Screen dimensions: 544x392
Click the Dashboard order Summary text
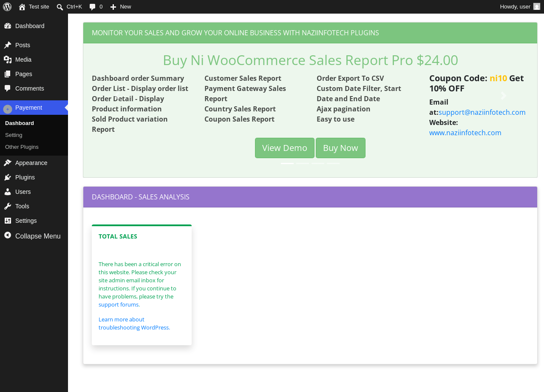click(x=138, y=78)
